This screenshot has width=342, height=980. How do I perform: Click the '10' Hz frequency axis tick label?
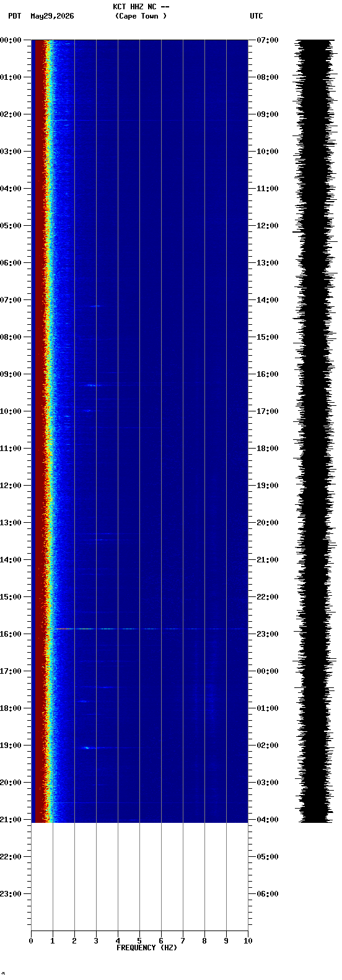coord(248,941)
